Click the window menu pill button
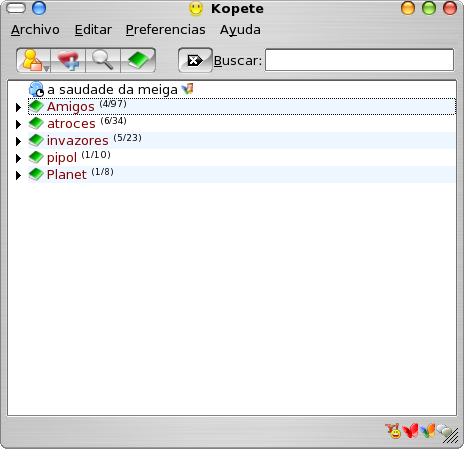The height and width of the screenshot is (449, 464). [16, 8]
